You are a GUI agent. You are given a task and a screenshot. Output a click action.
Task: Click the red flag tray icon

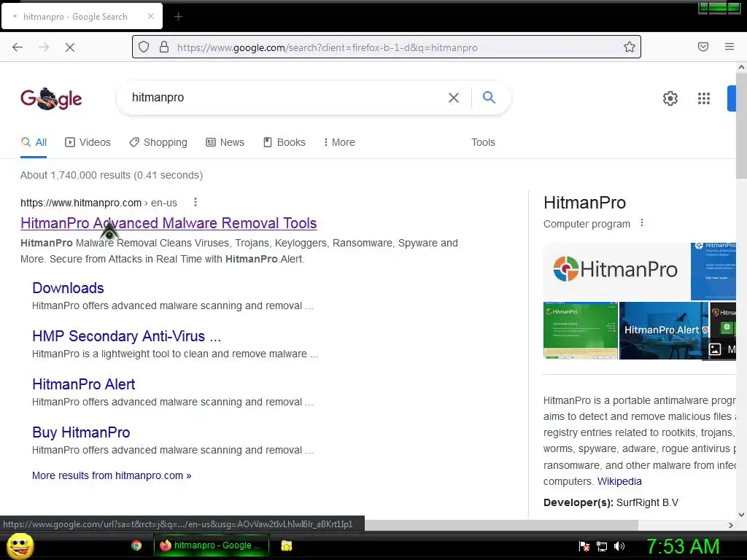click(584, 546)
